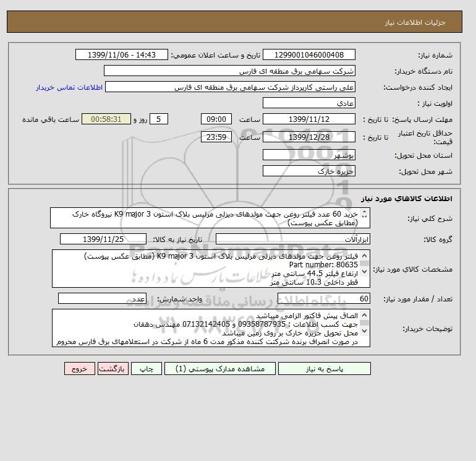This screenshot has height=461, width=476.
Task: Open اطلاعات تماس خریدار link
Action: point(69,87)
